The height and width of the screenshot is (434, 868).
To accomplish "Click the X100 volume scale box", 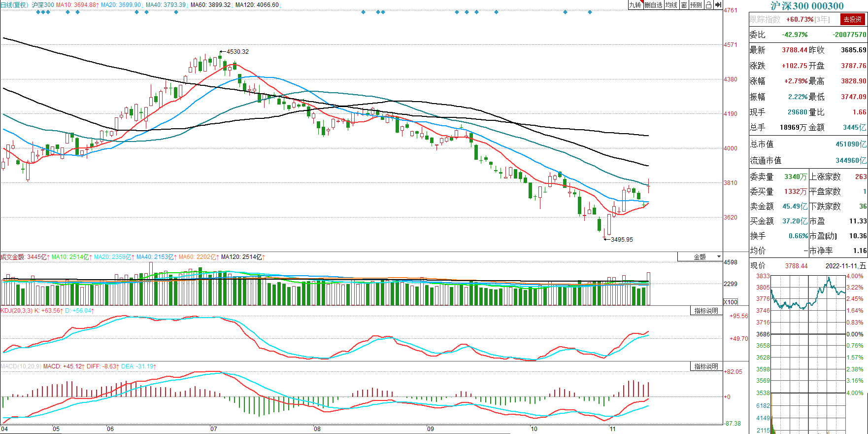I will (x=730, y=302).
